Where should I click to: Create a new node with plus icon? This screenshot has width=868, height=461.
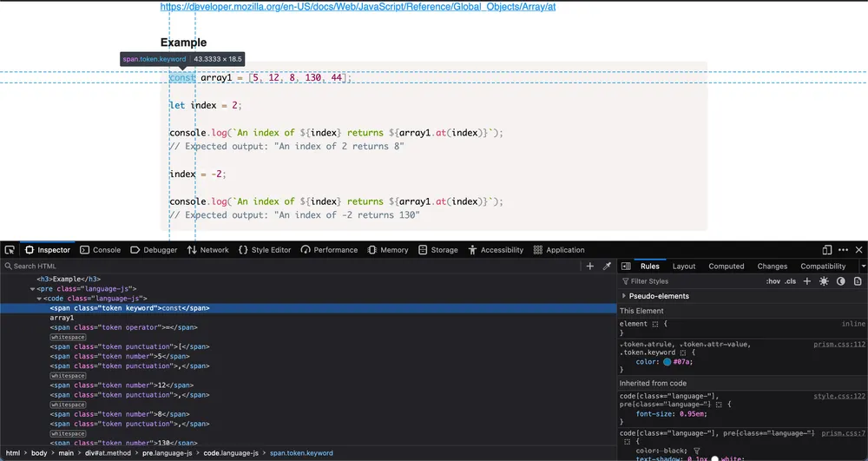tap(590, 267)
